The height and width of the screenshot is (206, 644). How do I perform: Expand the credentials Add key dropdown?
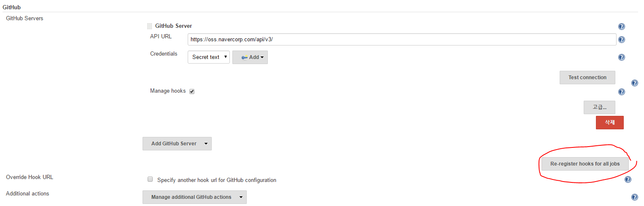[250, 57]
